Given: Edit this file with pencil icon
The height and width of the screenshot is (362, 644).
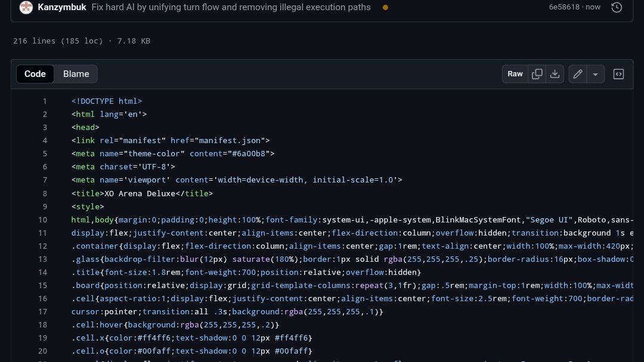Looking at the screenshot, I should (x=578, y=74).
